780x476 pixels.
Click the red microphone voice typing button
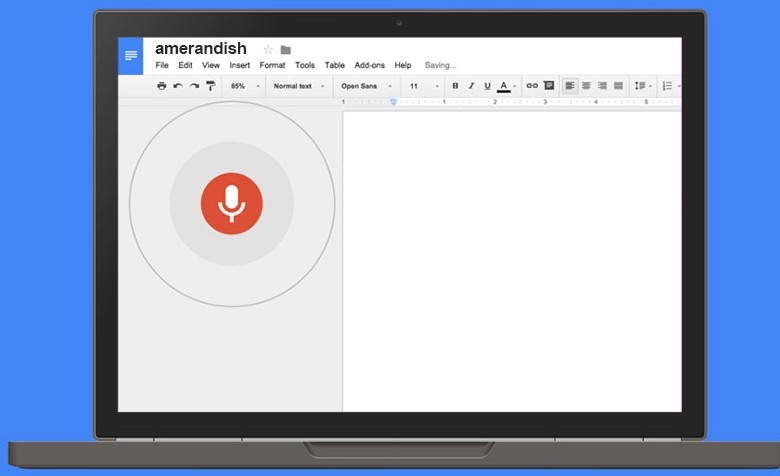pyautogui.click(x=231, y=203)
